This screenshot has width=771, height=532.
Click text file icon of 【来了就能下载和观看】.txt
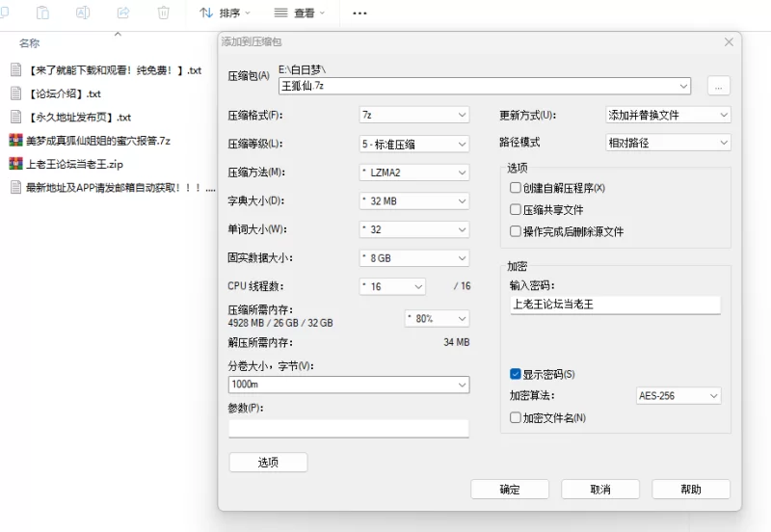click(15, 70)
